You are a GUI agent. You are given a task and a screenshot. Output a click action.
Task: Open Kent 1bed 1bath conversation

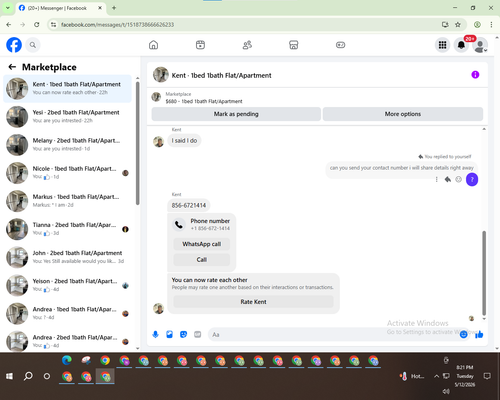[x=68, y=89]
